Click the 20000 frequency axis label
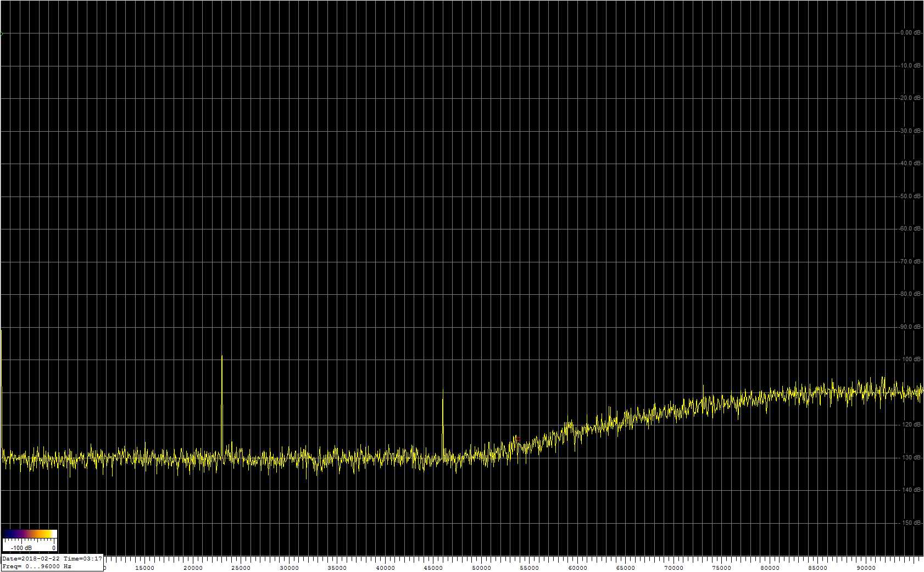This screenshot has height=572, width=924. [x=193, y=568]
